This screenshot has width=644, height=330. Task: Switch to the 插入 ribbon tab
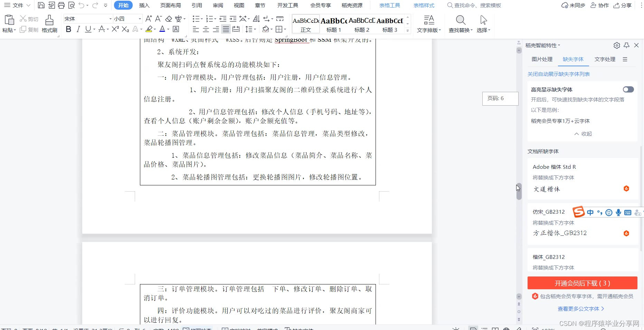(144, 5)
